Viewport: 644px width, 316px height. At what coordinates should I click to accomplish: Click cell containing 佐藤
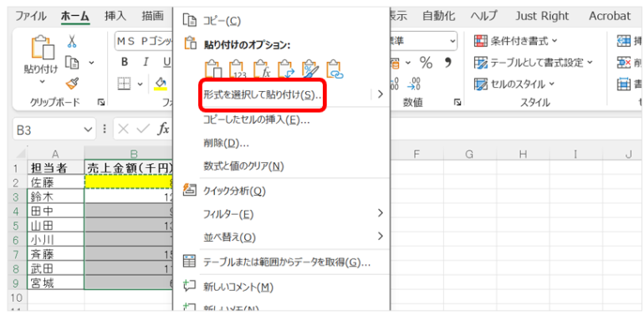[x=55, y=181]
